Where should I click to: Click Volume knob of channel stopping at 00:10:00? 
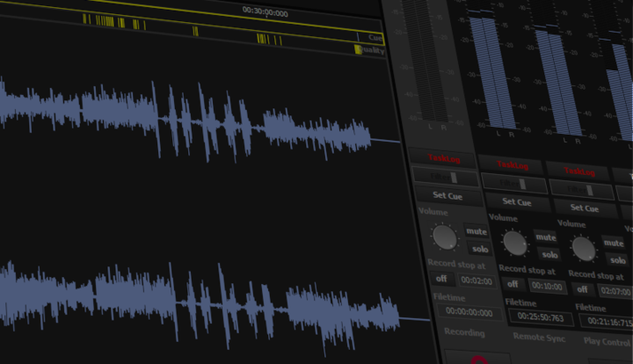point(514,243)
